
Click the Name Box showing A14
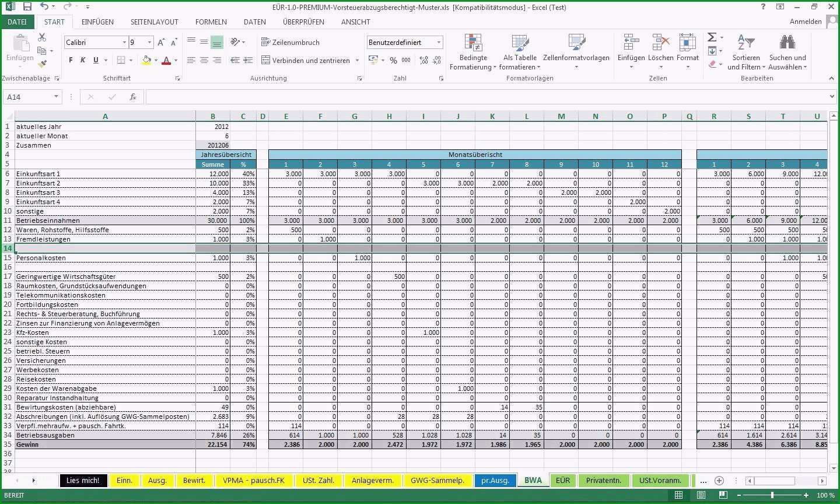[32, 97]
